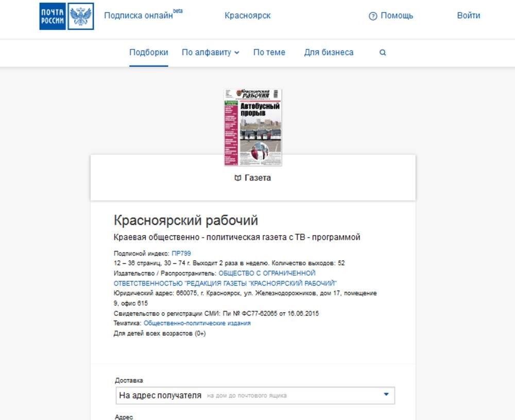Screen dimensions: 515x420
Task: Click the arrow on the Доставка combo box
Action: coord(386,394)
